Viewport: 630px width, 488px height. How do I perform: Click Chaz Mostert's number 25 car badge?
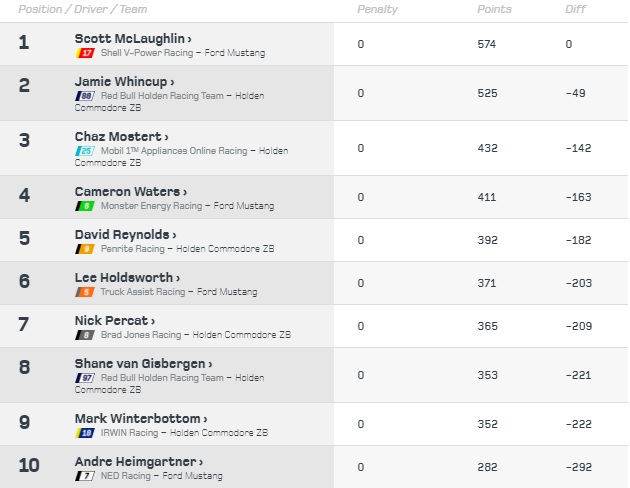click(x=85, y=151)
